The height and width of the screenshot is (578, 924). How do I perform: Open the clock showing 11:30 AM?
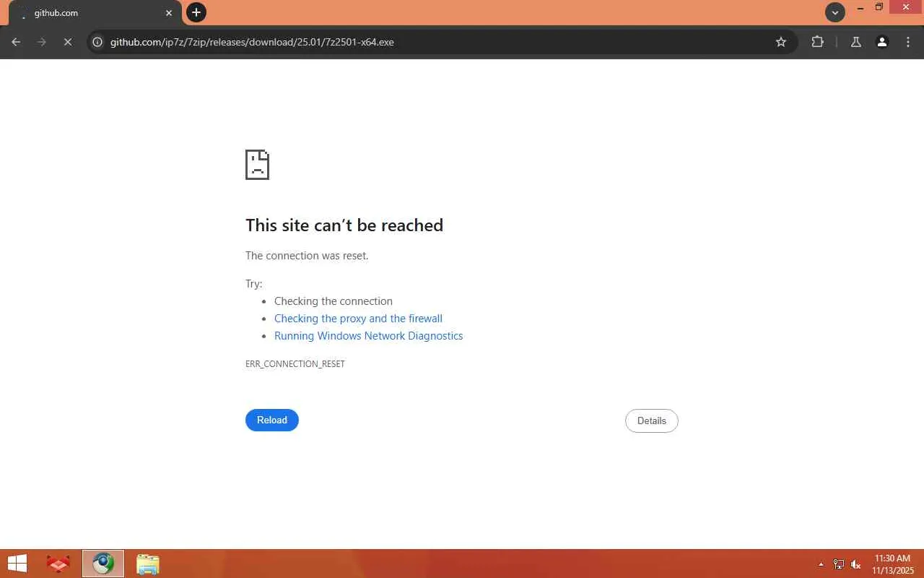[893, 564]
